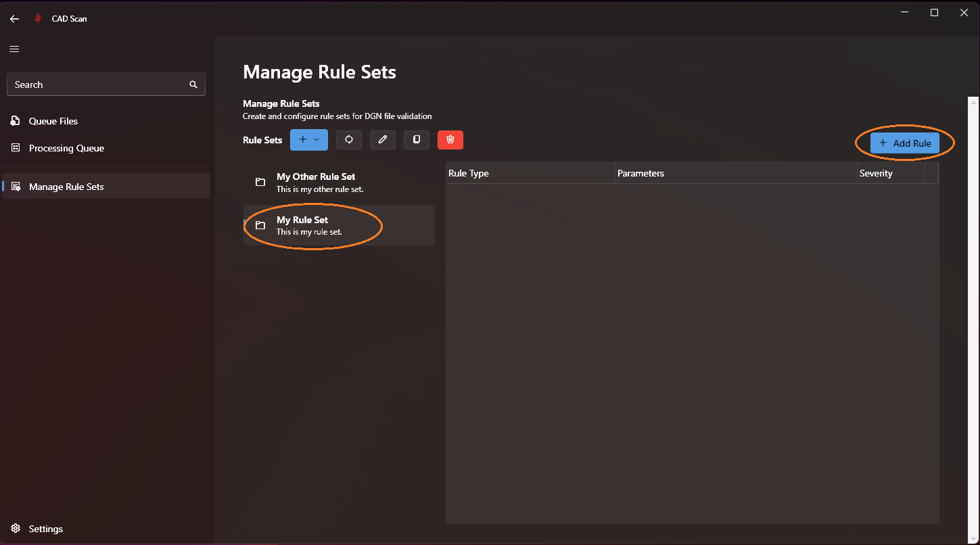Screen dimensions: 980x545
Task: Click the red delete rule set button
Action: tap(450, 140)
